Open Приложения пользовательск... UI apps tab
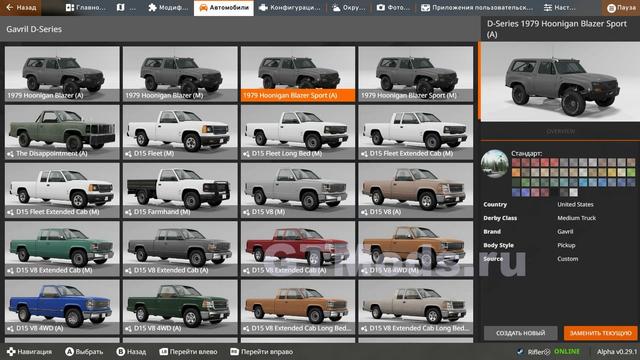 click(x=477, y=7)
